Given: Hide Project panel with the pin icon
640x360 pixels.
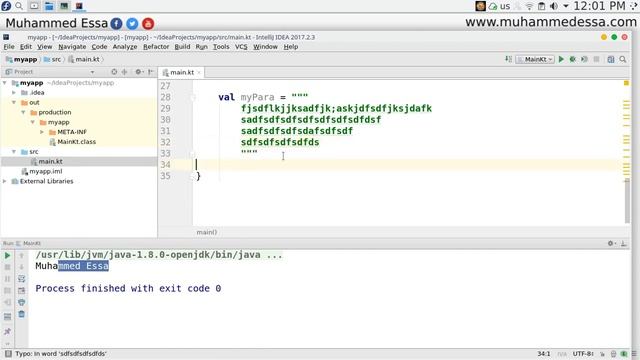Looking at the screenshot, I should coord(151,72).
